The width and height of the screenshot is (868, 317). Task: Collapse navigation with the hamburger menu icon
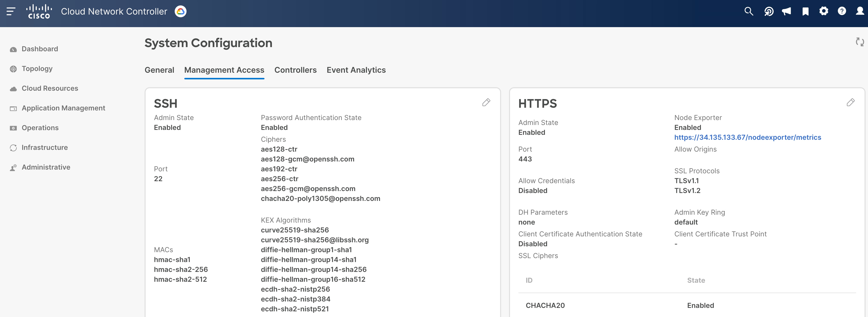11,11
